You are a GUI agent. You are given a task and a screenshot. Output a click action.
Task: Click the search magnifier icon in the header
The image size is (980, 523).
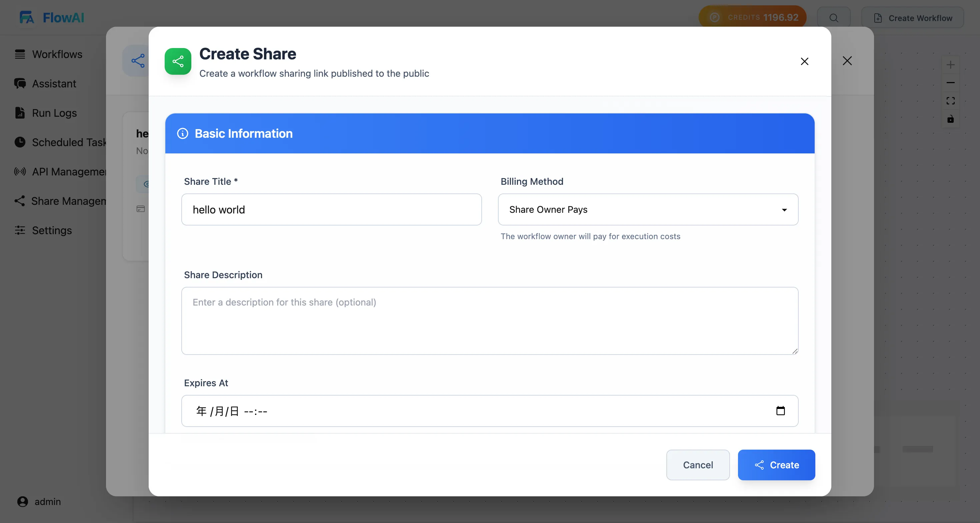(834, 17)
